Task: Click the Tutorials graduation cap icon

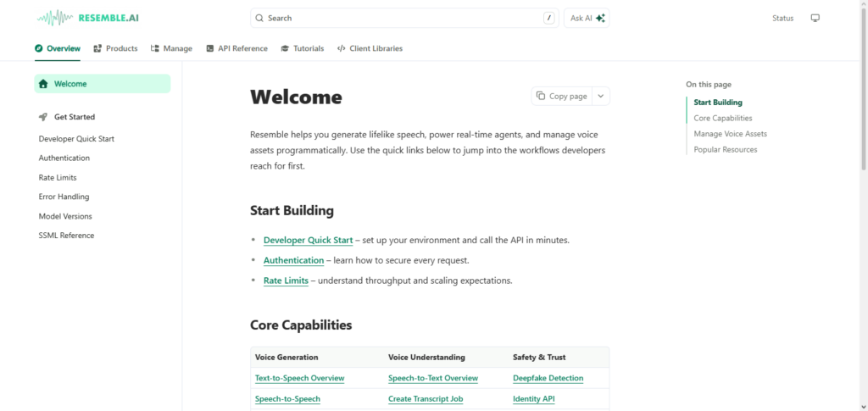Action: 285,48
